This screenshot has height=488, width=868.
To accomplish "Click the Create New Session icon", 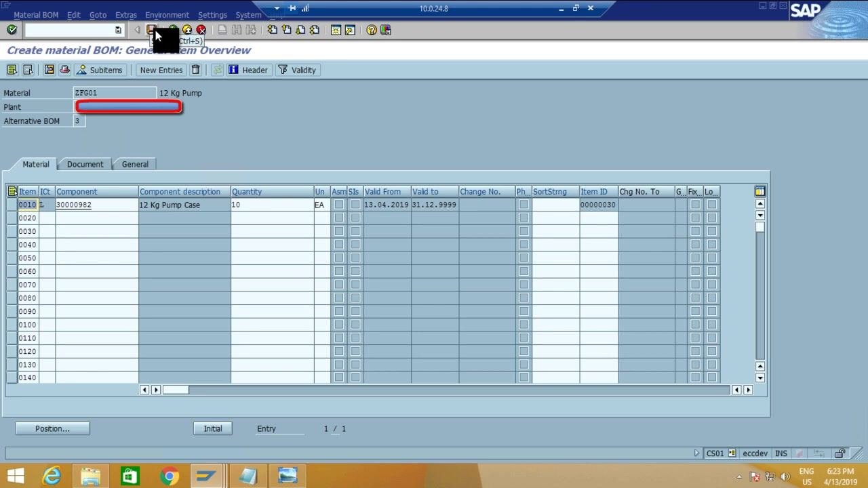I will [x=336, y=30].
